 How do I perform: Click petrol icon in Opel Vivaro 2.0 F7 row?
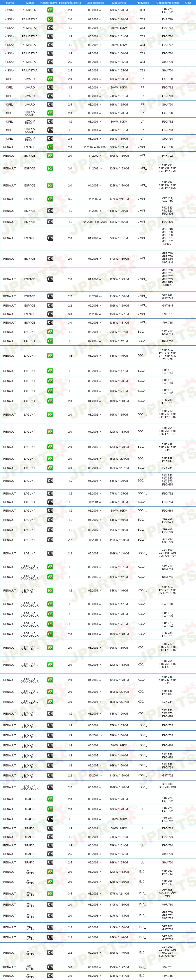coord(50,79)
